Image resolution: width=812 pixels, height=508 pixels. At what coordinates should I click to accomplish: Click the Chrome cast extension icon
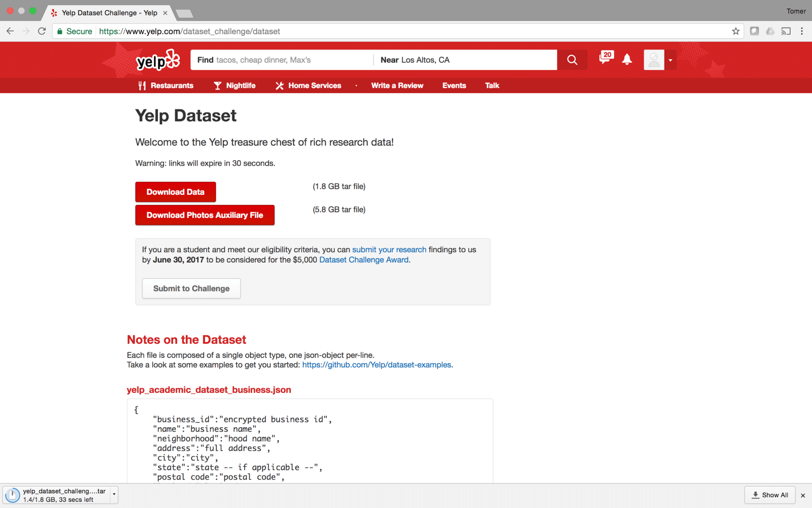point(786,31)
